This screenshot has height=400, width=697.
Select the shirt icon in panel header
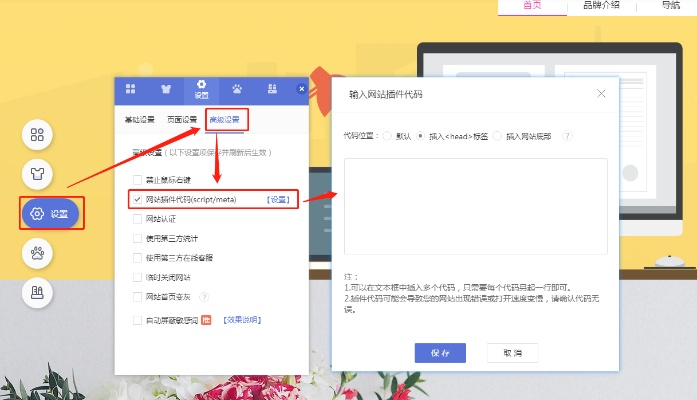(166, 89)
